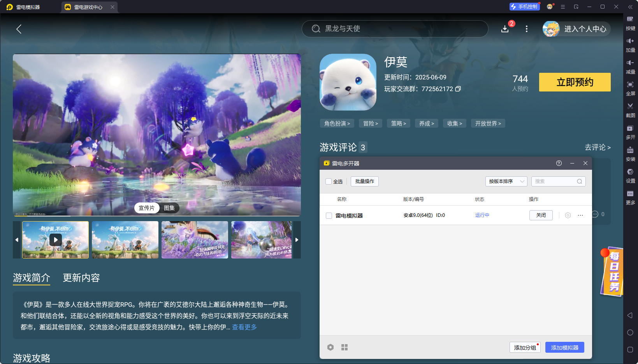The width and height of the screenshot is (638, 364).
Task: Check the 全选 select-all checkbox
Action: (329, 181)
